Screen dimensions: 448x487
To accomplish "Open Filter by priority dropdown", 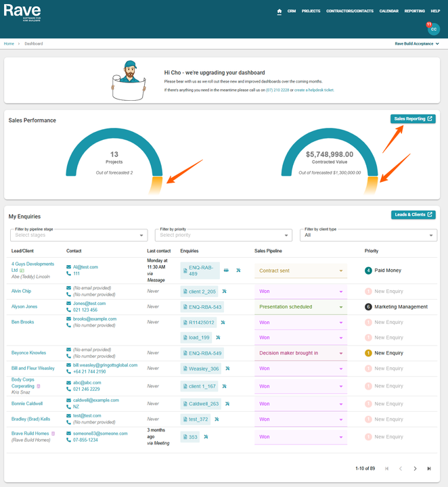I will coord(224,235).
